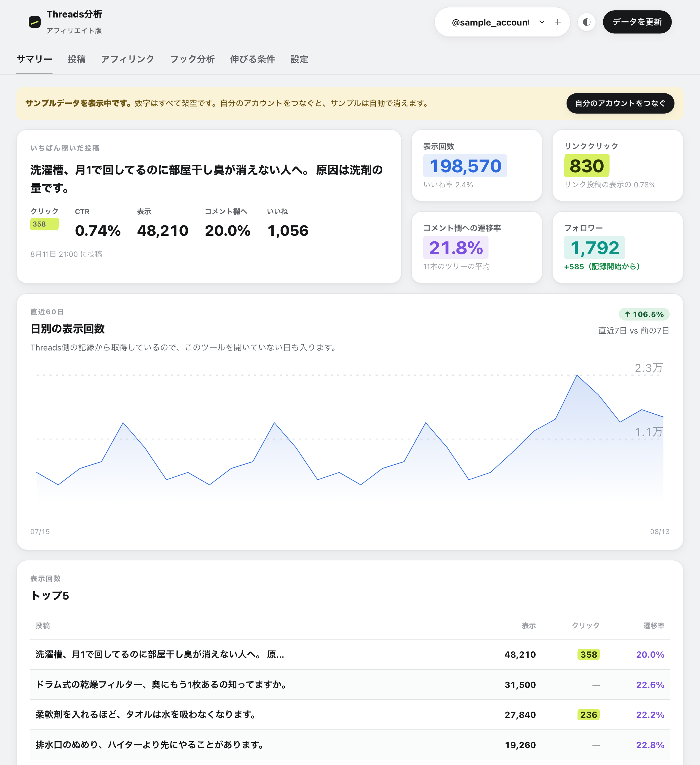The height and width of the screenshot is (765, 700).
Task: Click the highest peak of the daily views chart
Action: pos(577,375)
